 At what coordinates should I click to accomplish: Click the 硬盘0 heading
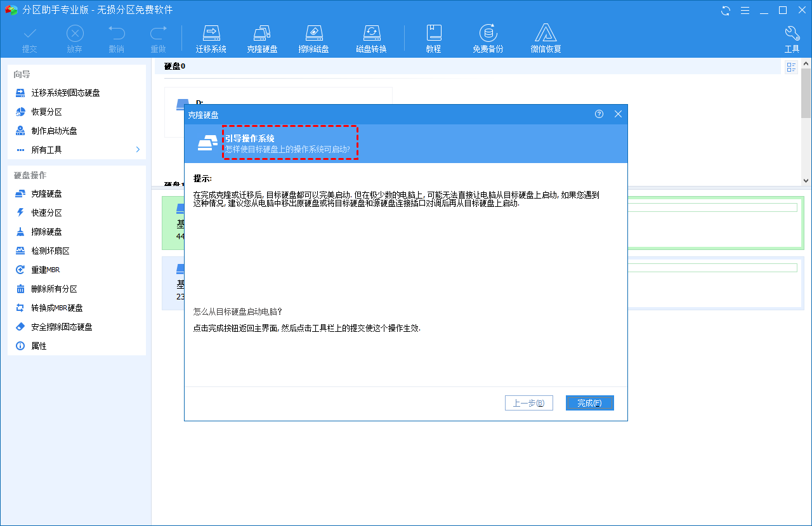(x=174, y=66)
